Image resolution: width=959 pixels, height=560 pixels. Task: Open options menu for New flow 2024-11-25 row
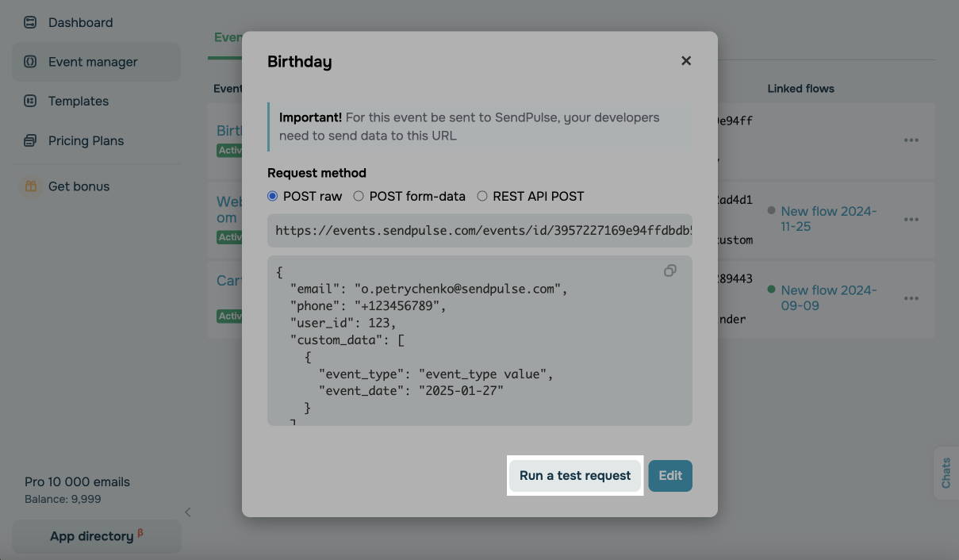click(911, 220)
